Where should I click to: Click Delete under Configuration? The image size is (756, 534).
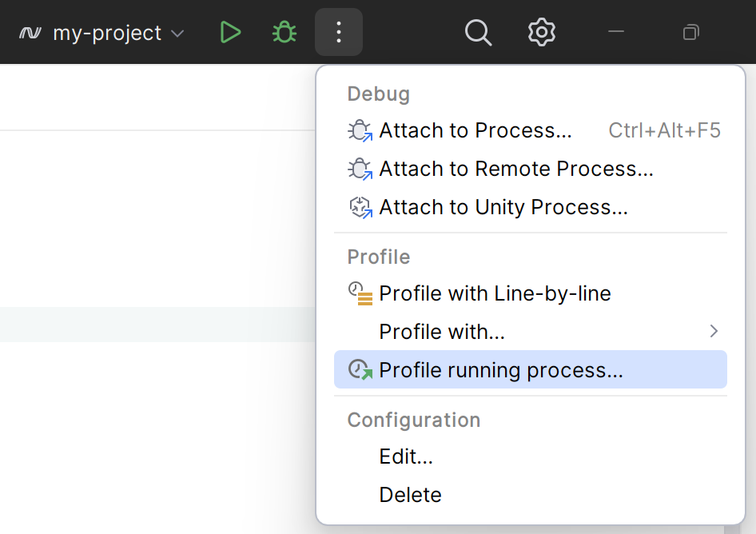click(410, 495)
